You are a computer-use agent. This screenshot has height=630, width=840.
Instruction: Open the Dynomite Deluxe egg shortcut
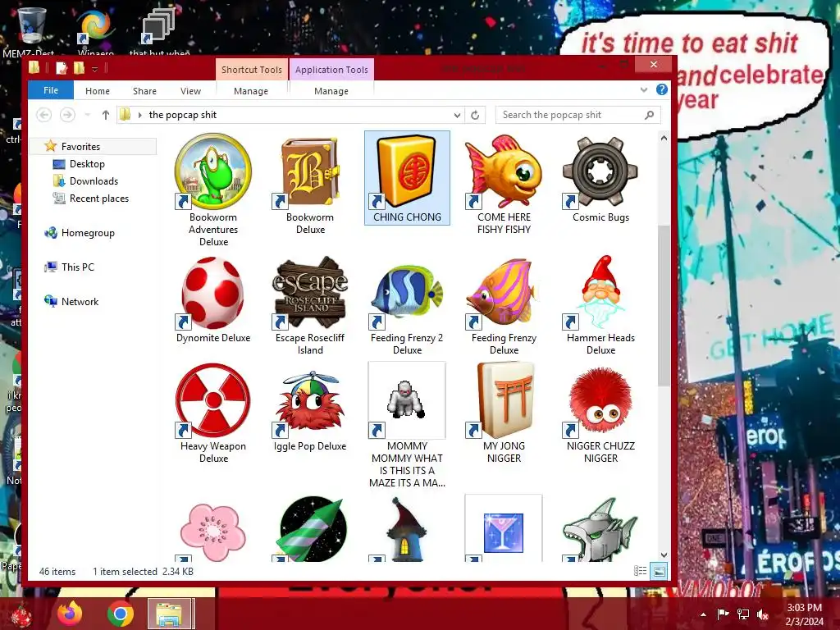point(213,293)
